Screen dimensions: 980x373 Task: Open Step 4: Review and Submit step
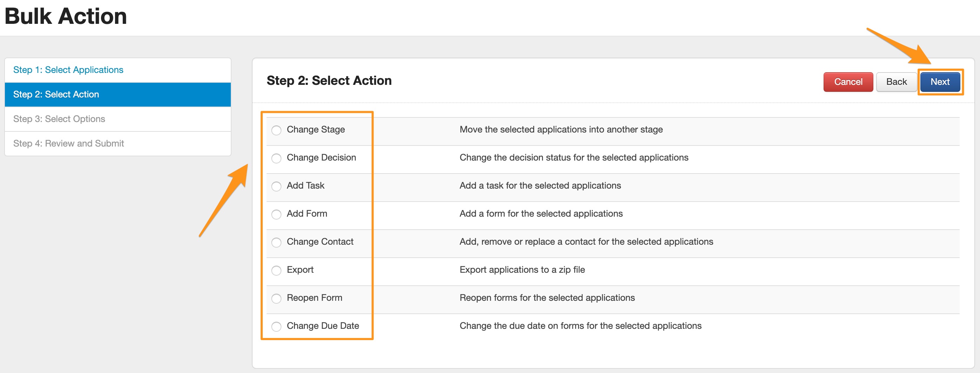coord(68,143)
